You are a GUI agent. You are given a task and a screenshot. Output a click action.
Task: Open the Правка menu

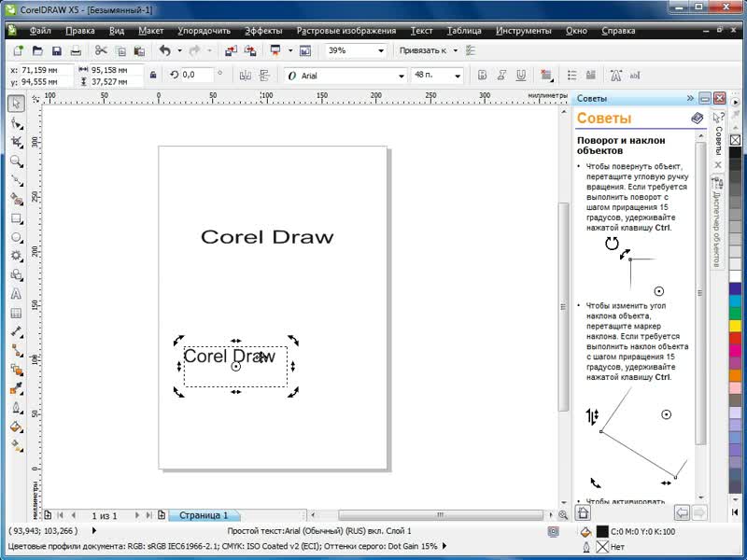click(x=80, y=31)
